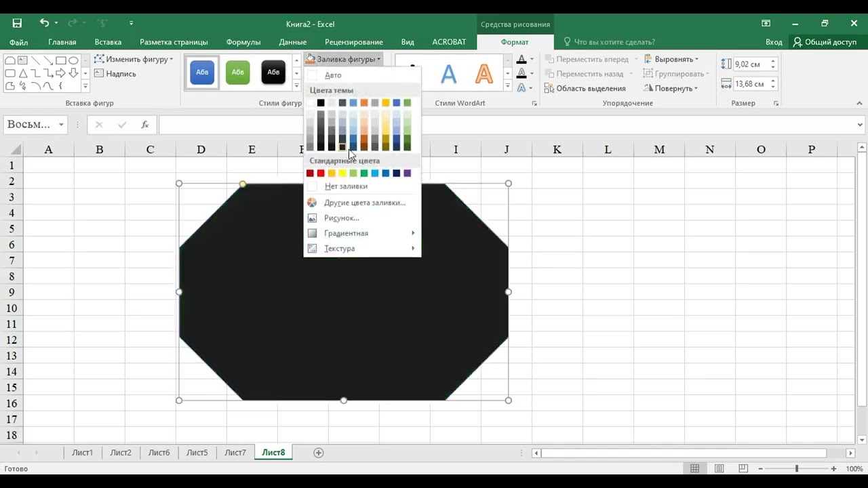Image resolution: width=868 pixels, height=488 pixels.
Task: Click the shape width 13,68 см field
Action: tap(751, 84)
